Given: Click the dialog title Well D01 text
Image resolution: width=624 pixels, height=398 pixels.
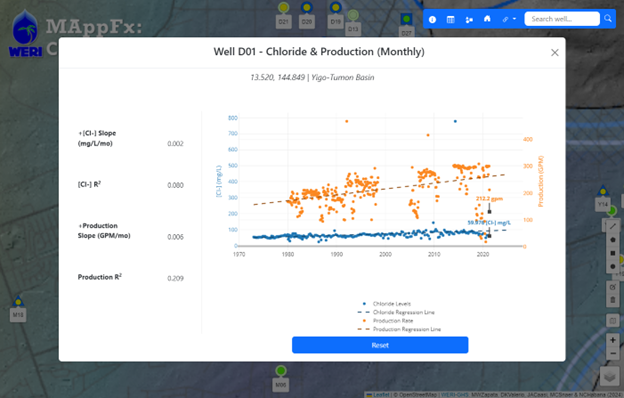Looking at the screenshot, I should 319,52.
